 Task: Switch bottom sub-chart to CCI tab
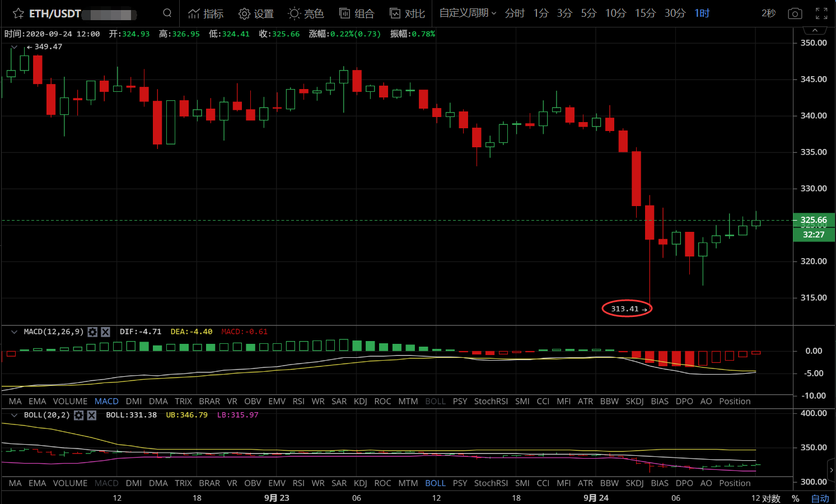(x=543, y=483)
